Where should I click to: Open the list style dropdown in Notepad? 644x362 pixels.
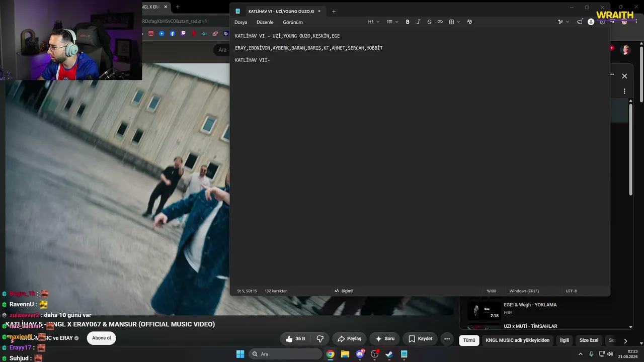392,22
